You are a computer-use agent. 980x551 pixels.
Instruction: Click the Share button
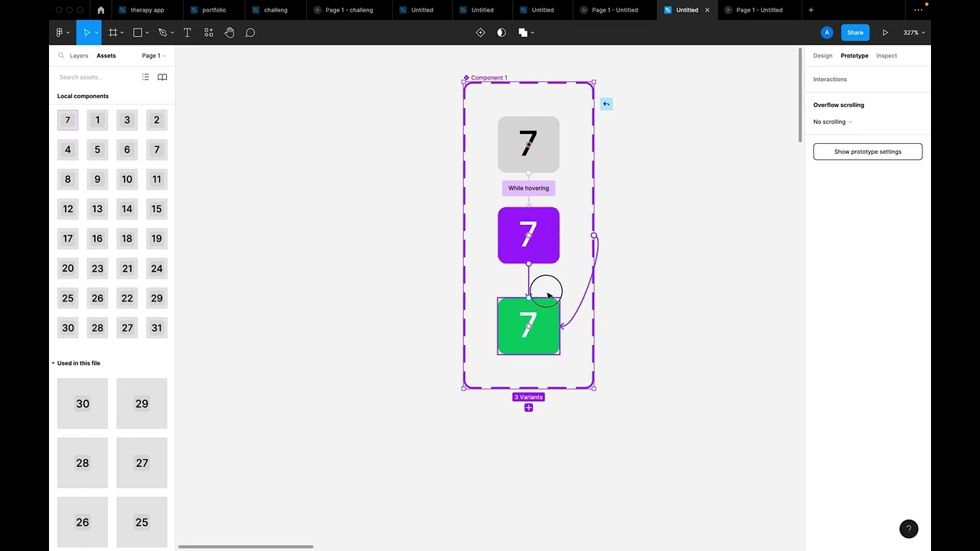855,33
